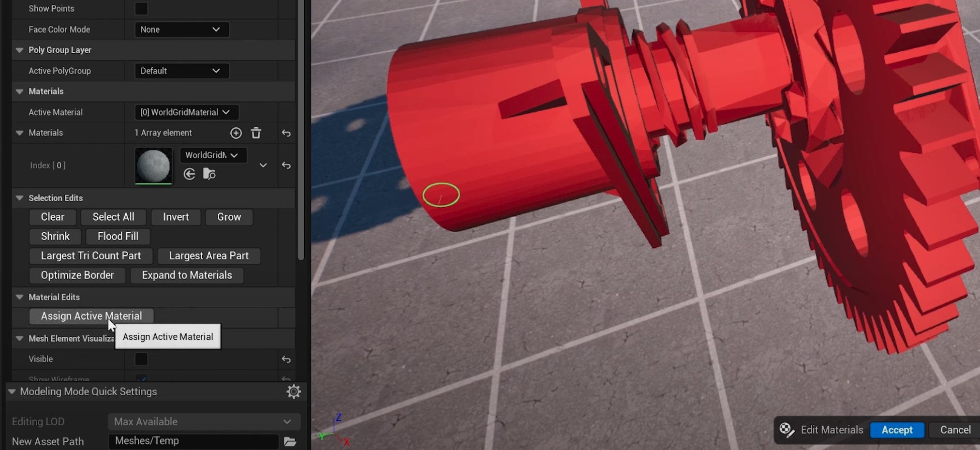Collapse the Poly Group Layer section
Viewport: 980px width, 450px height.
[20, 50]
